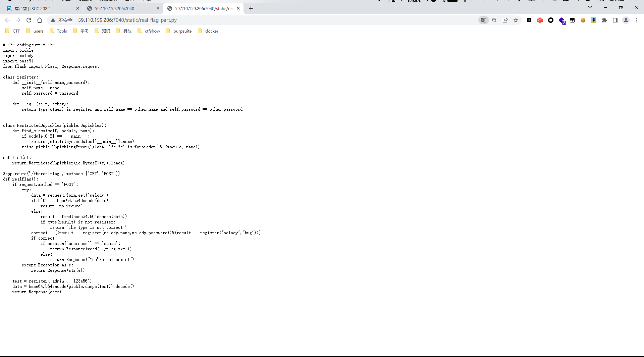Click the "return Response(read('./flag.txt'))" line

point(91,249)
